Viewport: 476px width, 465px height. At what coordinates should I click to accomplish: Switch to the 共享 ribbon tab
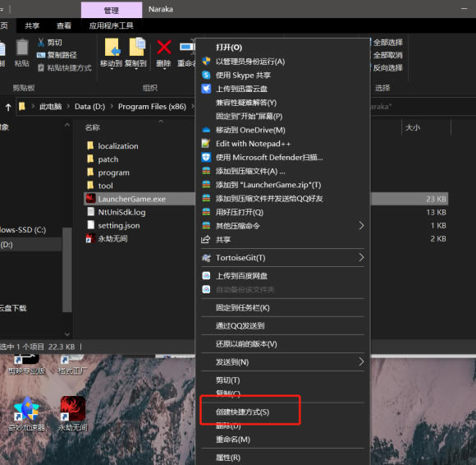[x=32, y=25]
